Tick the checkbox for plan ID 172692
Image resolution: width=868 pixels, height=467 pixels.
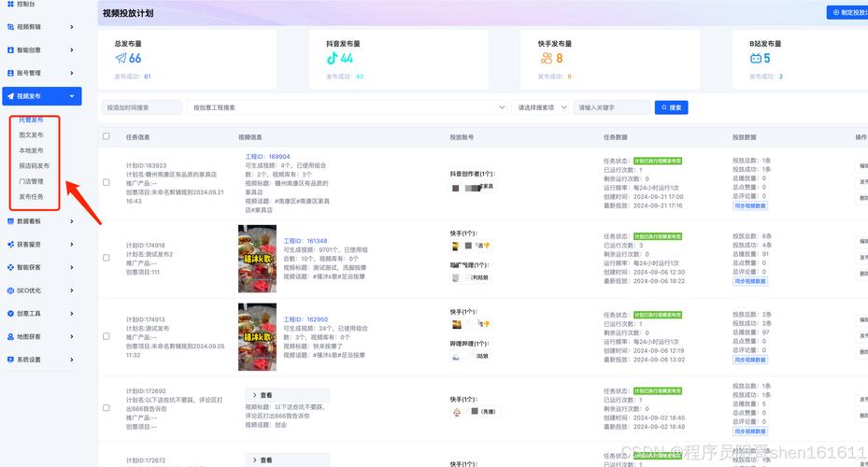[107, 408]
